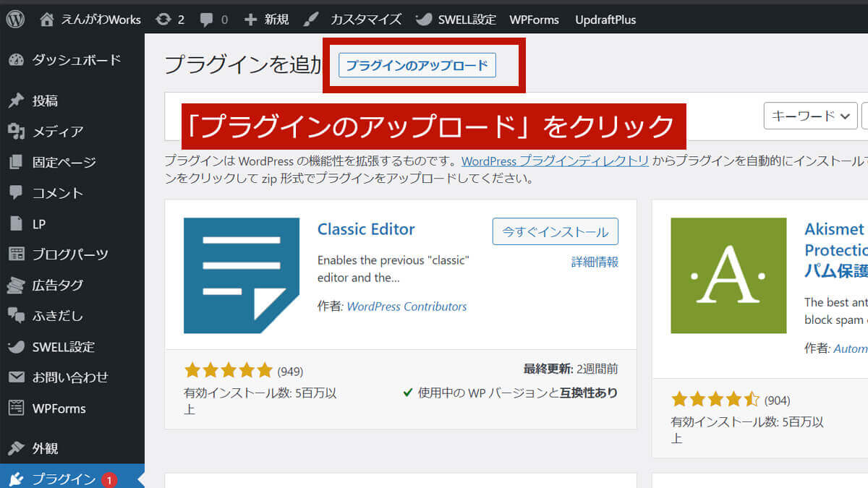Open the キーワード search type dropdown
The image size is (868, 488).
point(810,116)
